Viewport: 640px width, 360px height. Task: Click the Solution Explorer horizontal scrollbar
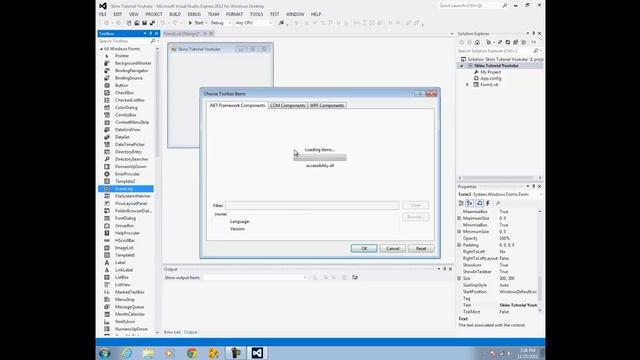(x=500, y=178)
